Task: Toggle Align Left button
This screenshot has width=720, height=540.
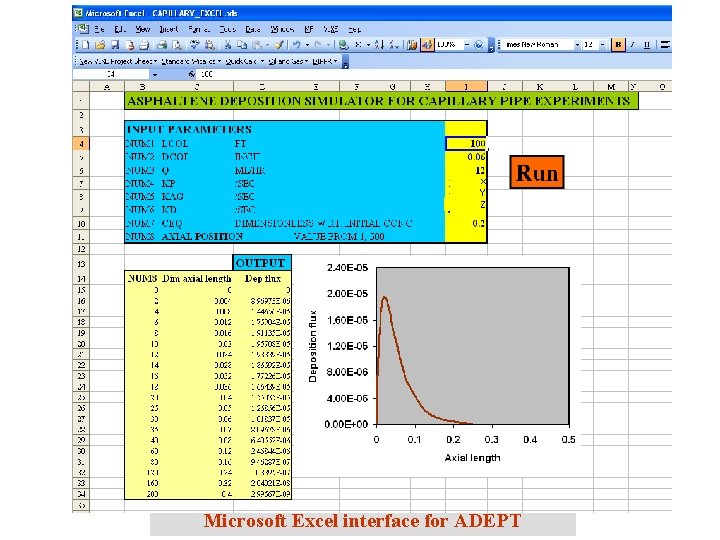Action: pyautogui.click(x=665, y=45)
